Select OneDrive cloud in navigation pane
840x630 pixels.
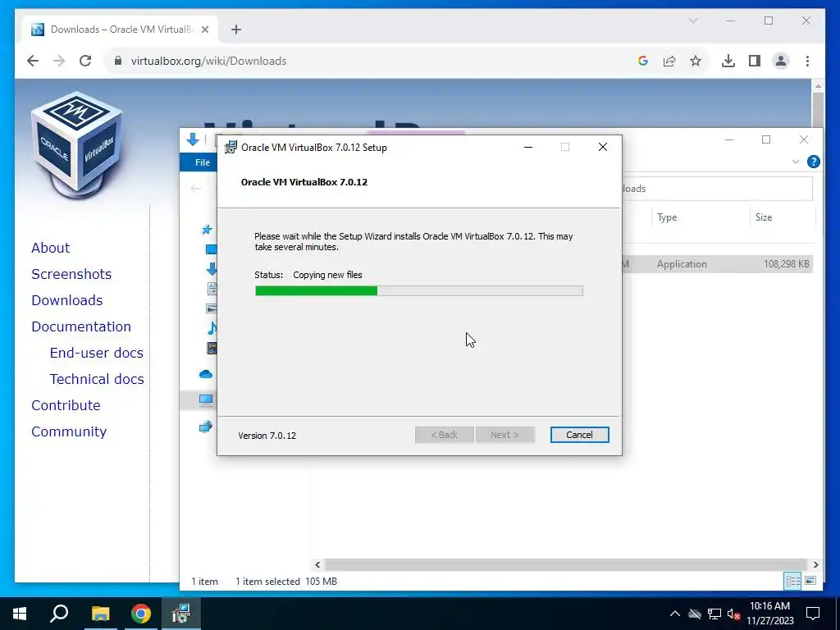pos(206,374)
